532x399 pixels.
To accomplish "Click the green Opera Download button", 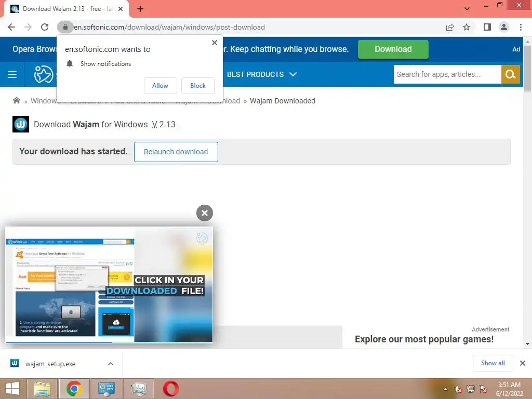I will [x=393, y=49].
